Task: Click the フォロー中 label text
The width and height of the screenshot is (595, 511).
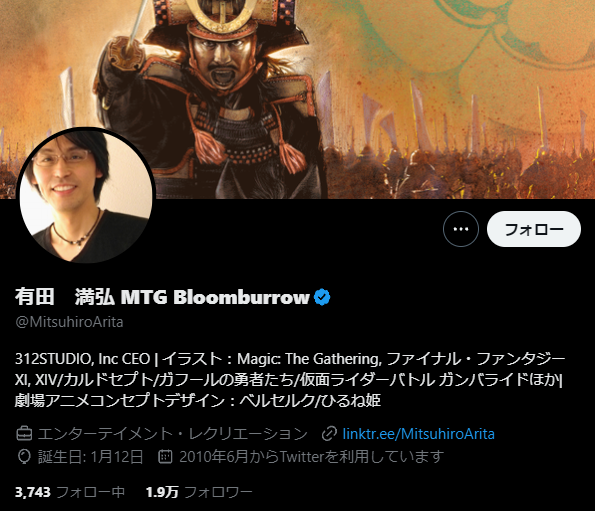Action: click(x=91, y=492)
